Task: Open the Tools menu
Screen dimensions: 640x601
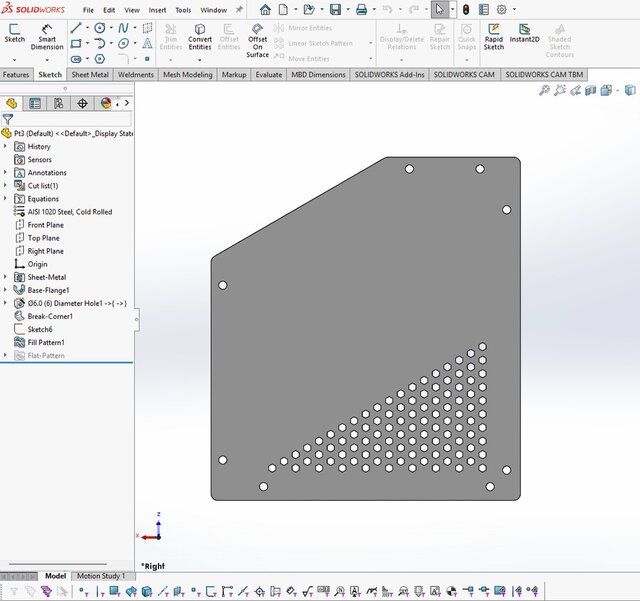Action: tap(183, 10)
